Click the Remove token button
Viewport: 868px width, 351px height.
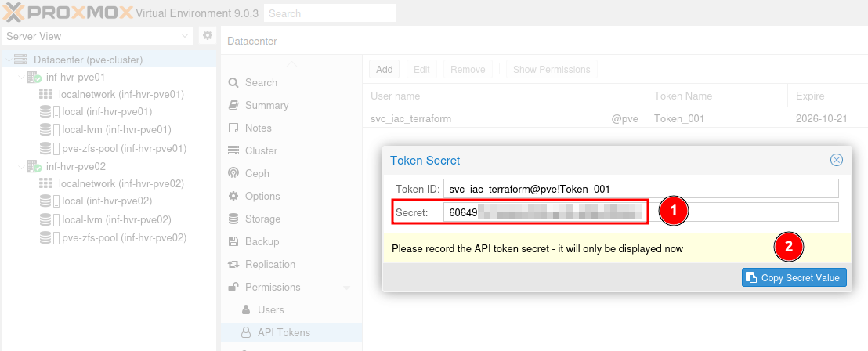pyautogui.click(x=468, y=69)
